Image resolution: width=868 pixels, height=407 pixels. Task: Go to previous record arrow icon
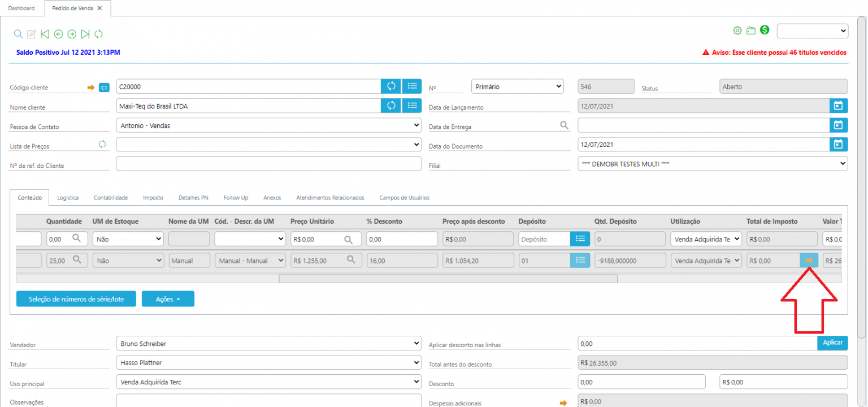click(x=59, y=34)
